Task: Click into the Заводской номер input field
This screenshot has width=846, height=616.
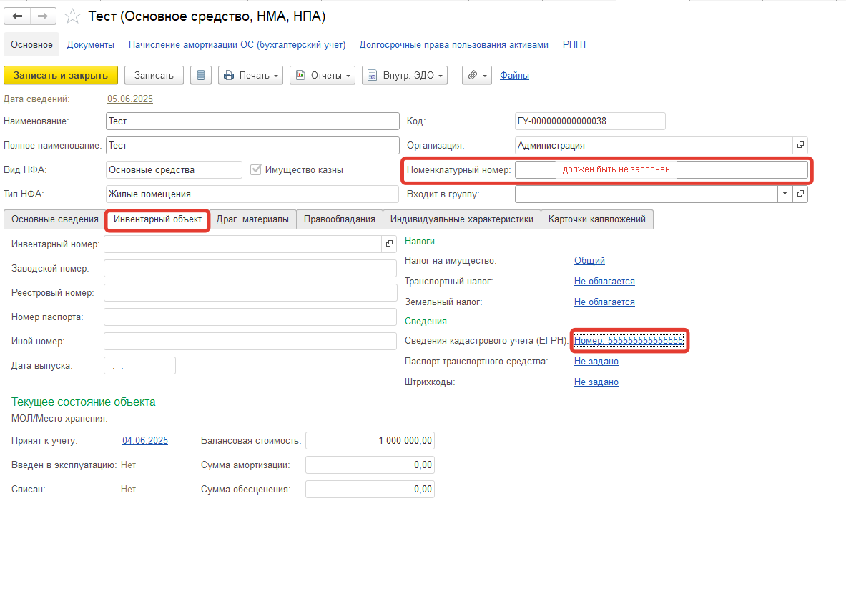Action: [250, 268]
